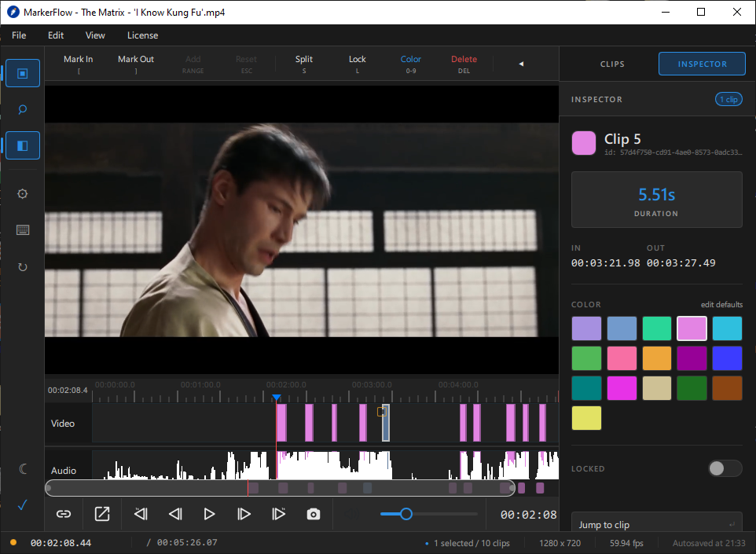Click Lock toolbar button
This screenshot has height=554, width=756.
tap(358, 64)
